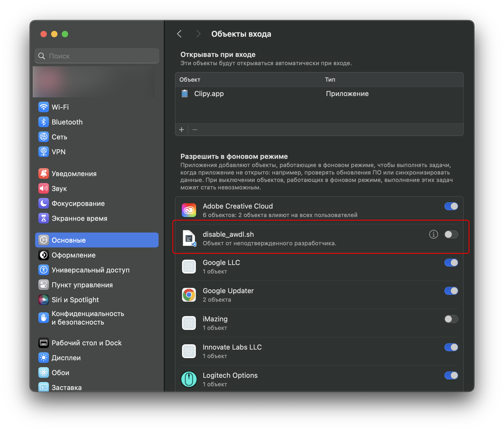The width and height of the screenshot is (504, 431).
Task: Click the Конфиденциальность и безопасность hand icon
Action: (x=44, y=318)
